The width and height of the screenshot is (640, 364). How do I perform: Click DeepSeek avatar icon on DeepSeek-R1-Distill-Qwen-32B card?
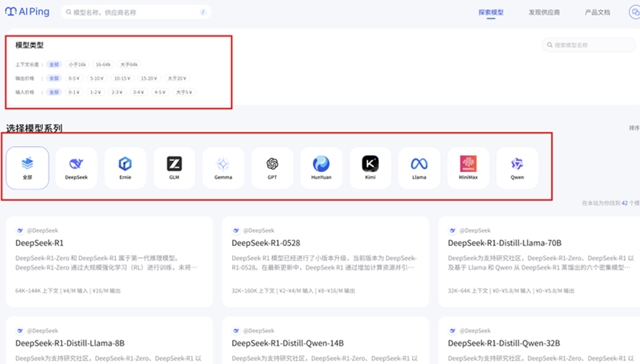point(452,331)
